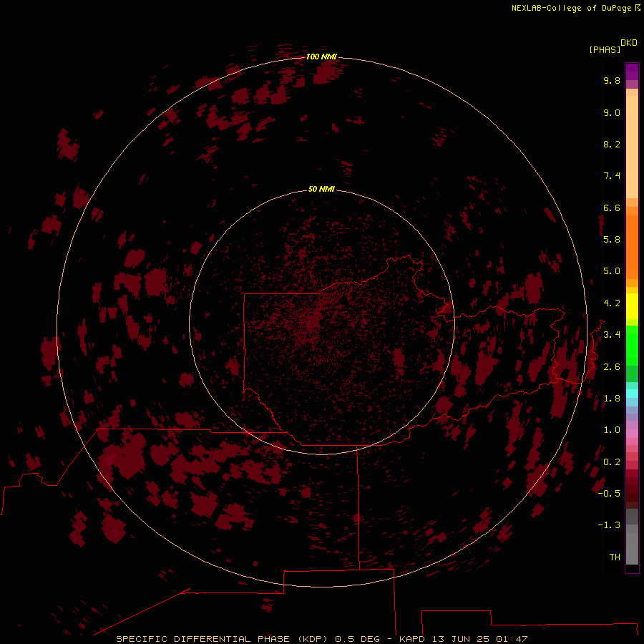The height and width of the screenshot is (644, 644).
Task: Click the 13 JUN 25 01:47 timestamp
Action: pyautogui.click(x=479, y=639)
